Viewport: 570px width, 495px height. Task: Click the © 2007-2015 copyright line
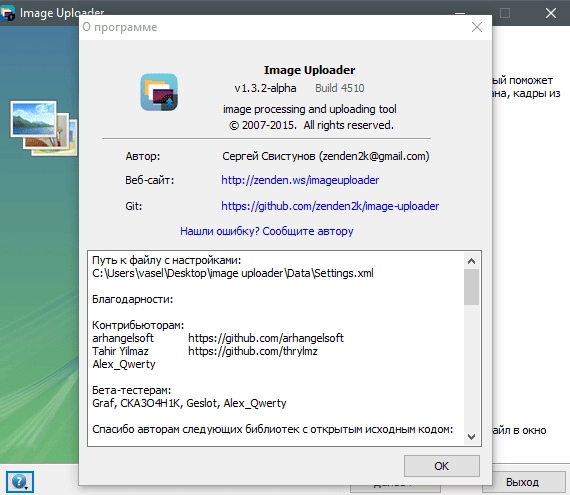(311, 125)
